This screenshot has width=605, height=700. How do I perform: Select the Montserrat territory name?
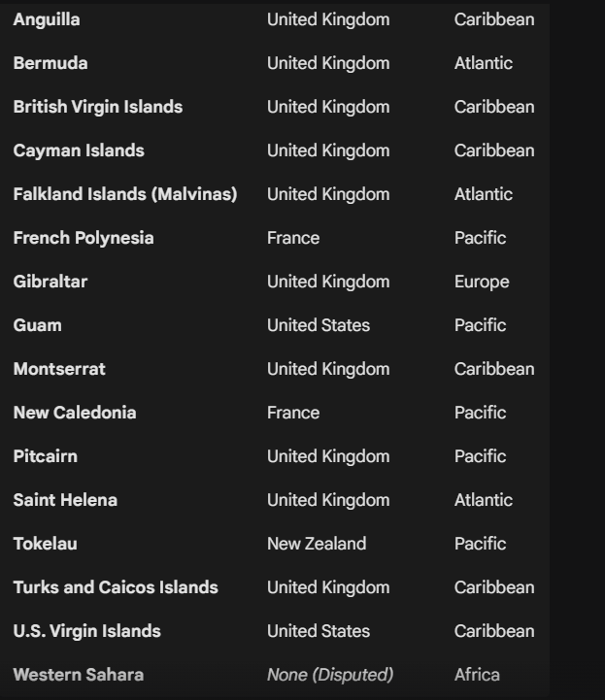click(x=59, y=369)
